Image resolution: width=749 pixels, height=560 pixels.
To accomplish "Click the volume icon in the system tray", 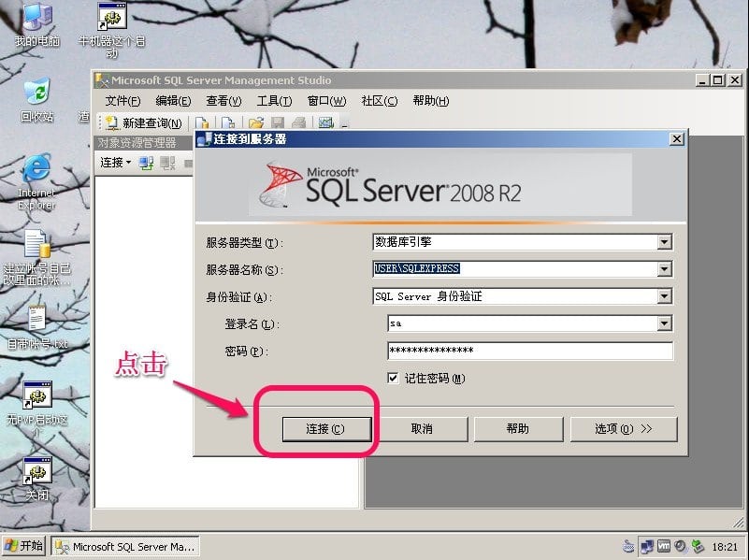I will pyautogui.click(x=680, y=545).
